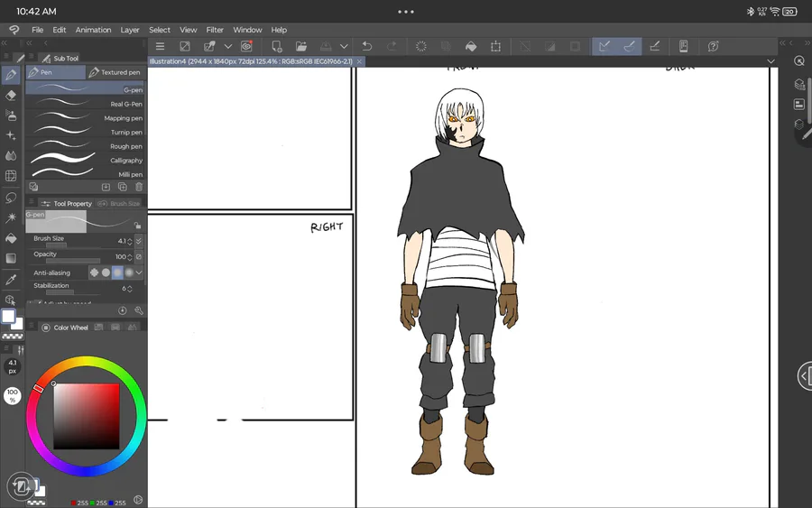812x508 pixels.
Task: Set anti-aliasing to Middle
Action: [x=118, y=272]
